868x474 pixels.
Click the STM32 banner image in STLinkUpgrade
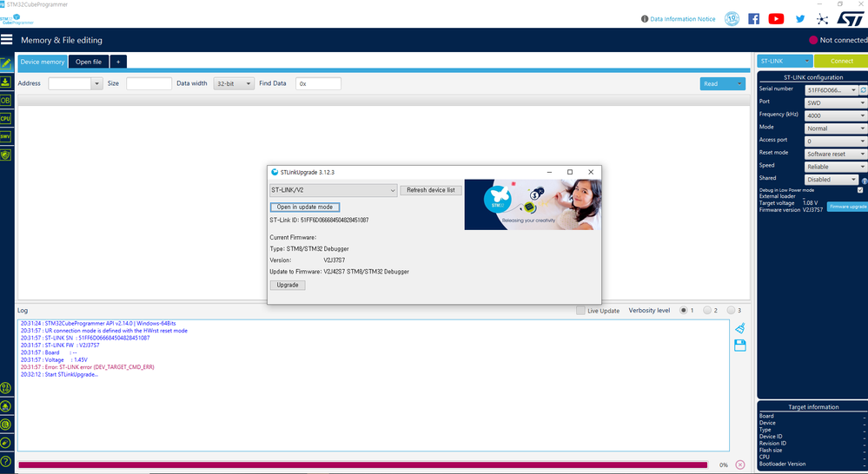[x=533, y=204]
